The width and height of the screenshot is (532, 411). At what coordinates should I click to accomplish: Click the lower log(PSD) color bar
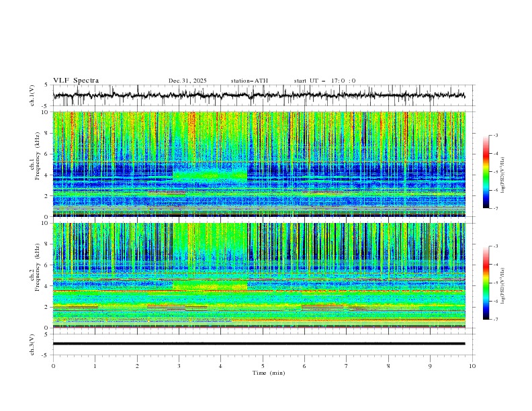click(x=486, y=282)
